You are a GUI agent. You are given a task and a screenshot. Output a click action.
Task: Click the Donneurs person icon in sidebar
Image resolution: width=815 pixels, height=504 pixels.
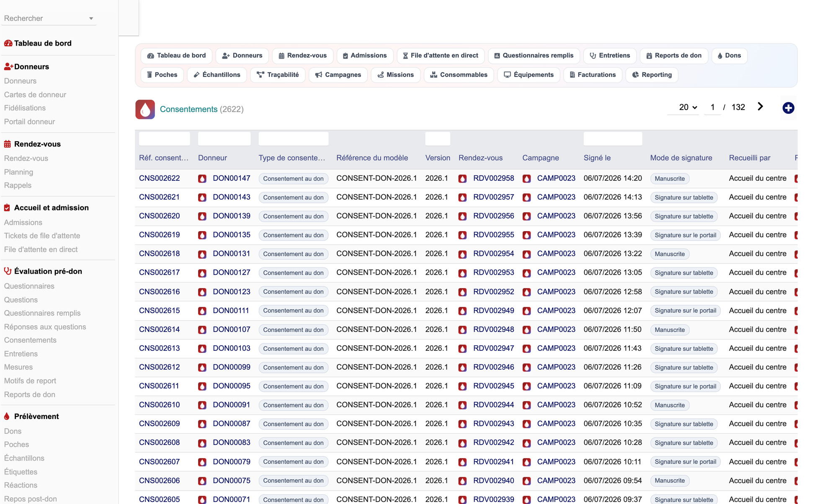tap(8, 67)
